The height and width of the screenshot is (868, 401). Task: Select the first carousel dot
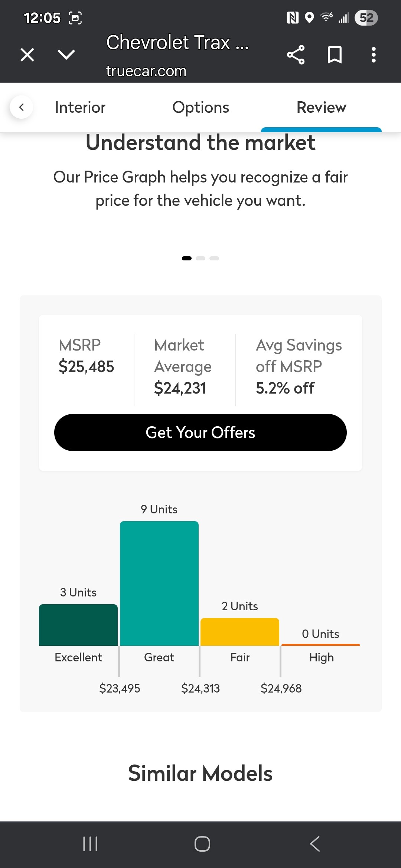[187, 258]
